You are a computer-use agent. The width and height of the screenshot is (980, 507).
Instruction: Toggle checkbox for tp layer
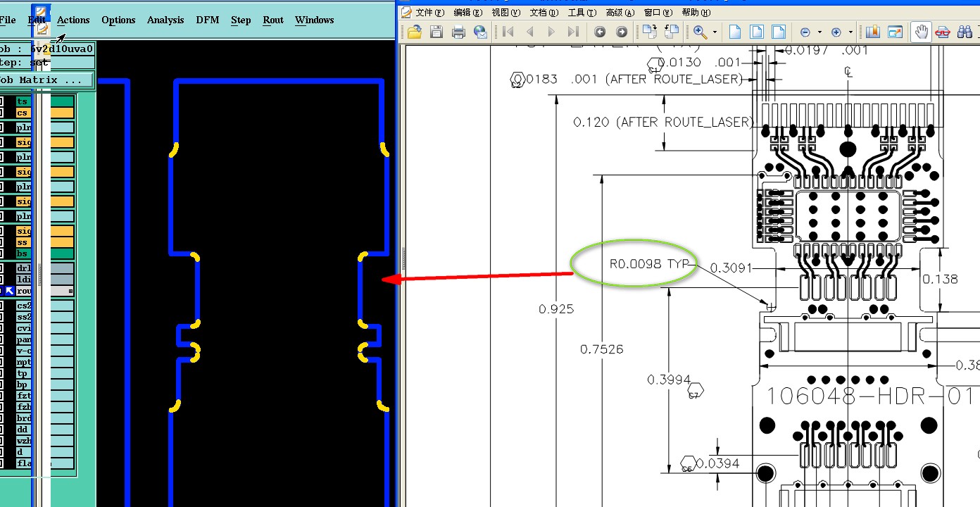1,373
